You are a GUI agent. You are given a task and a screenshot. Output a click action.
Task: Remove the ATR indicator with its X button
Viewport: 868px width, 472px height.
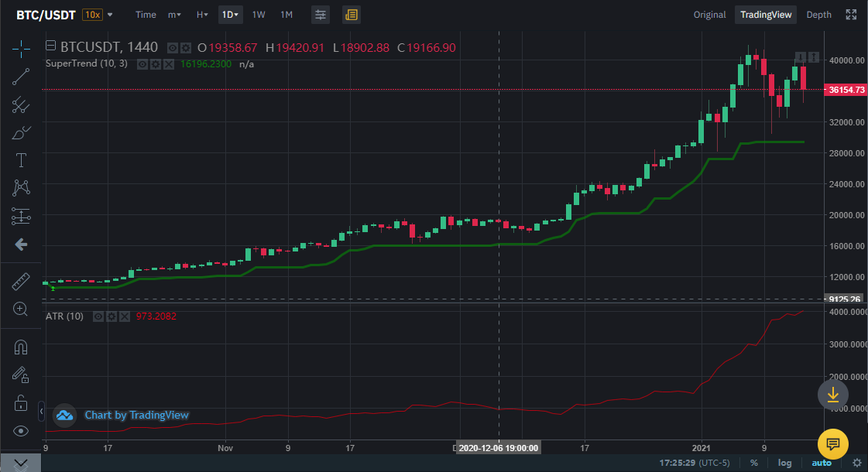[126, 316]
